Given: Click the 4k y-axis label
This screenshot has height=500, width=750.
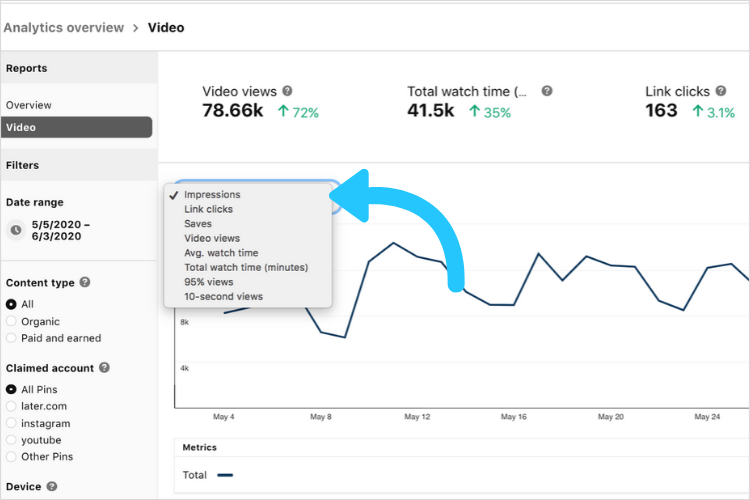Looking at the screenshot, I should [185, 368].
